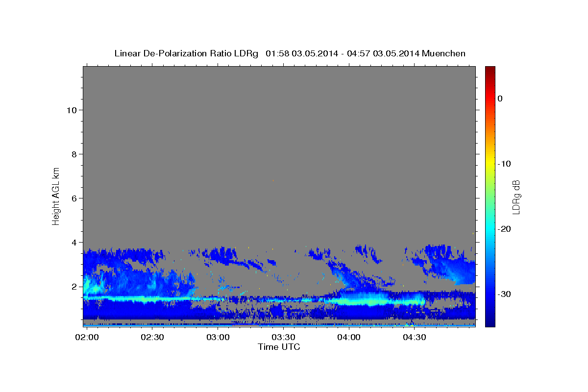Pick the dark red top of the colorbar
588x392 pixels.
(490, 70)
